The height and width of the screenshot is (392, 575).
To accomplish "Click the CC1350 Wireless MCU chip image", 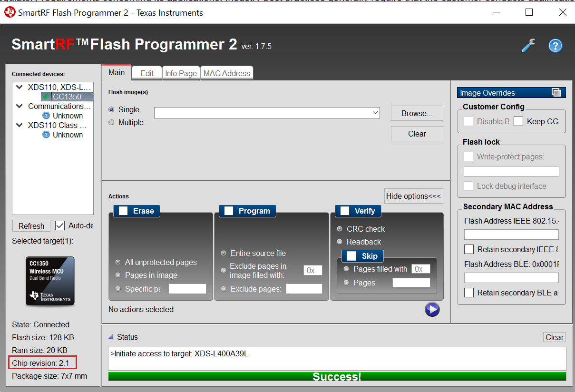I will [50, 281].
